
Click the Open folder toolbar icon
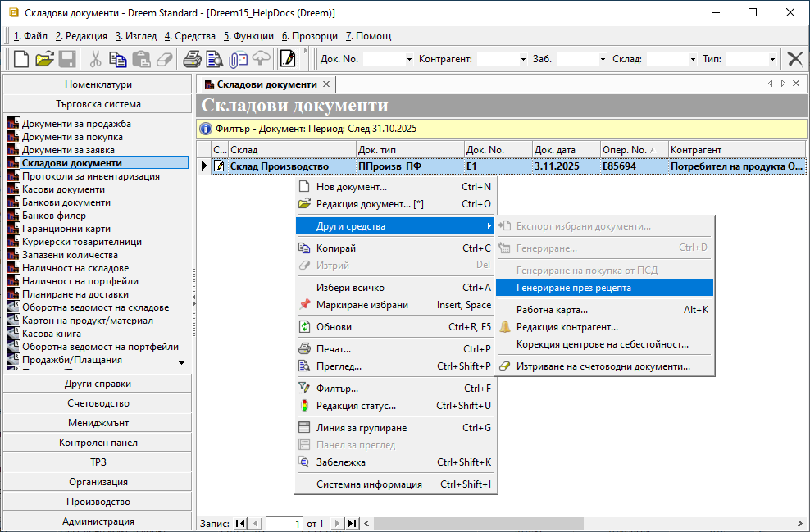pos(44,59)
